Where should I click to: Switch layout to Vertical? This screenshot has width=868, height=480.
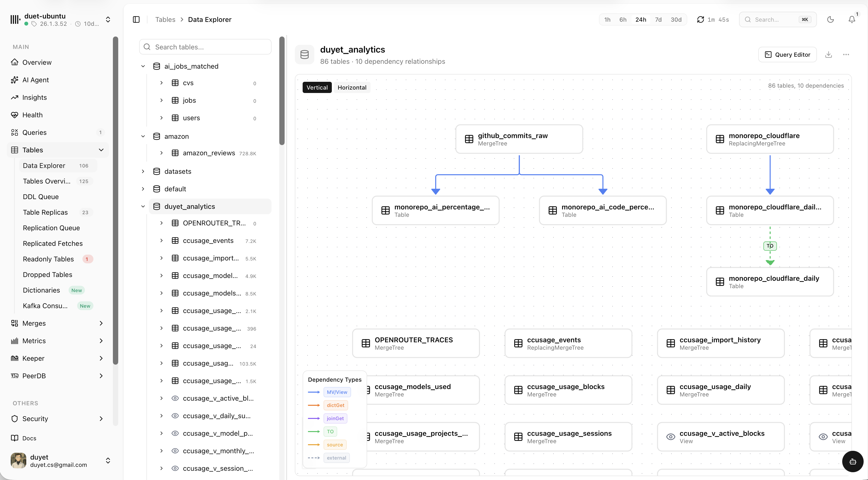click(317, 87)
